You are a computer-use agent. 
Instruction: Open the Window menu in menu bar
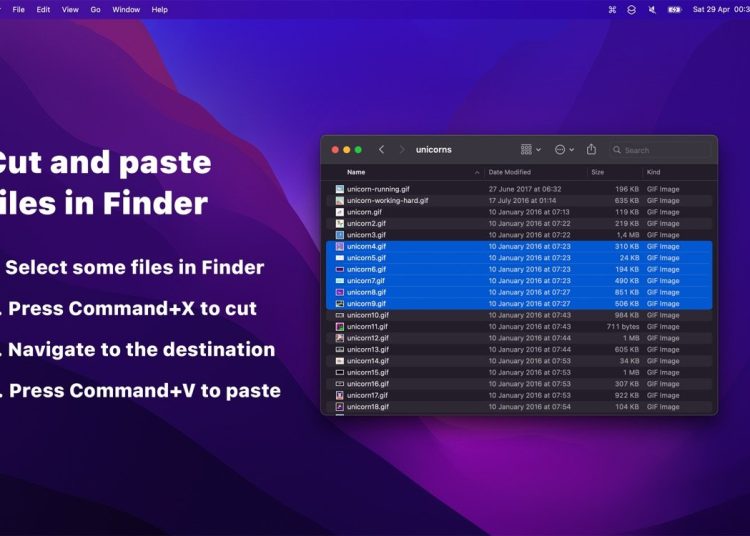tap(126, 9)
